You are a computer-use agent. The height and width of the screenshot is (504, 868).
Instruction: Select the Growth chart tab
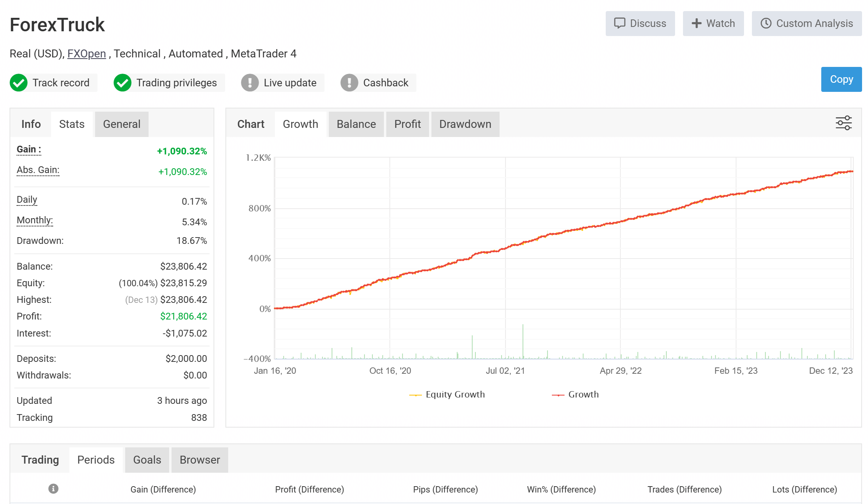tap(300, 124)
